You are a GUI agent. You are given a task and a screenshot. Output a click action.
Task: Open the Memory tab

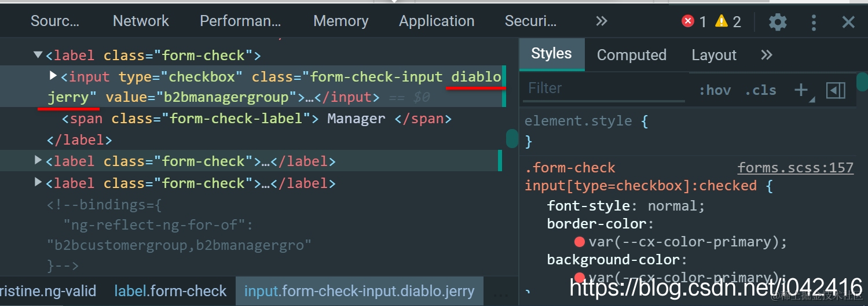340,21
